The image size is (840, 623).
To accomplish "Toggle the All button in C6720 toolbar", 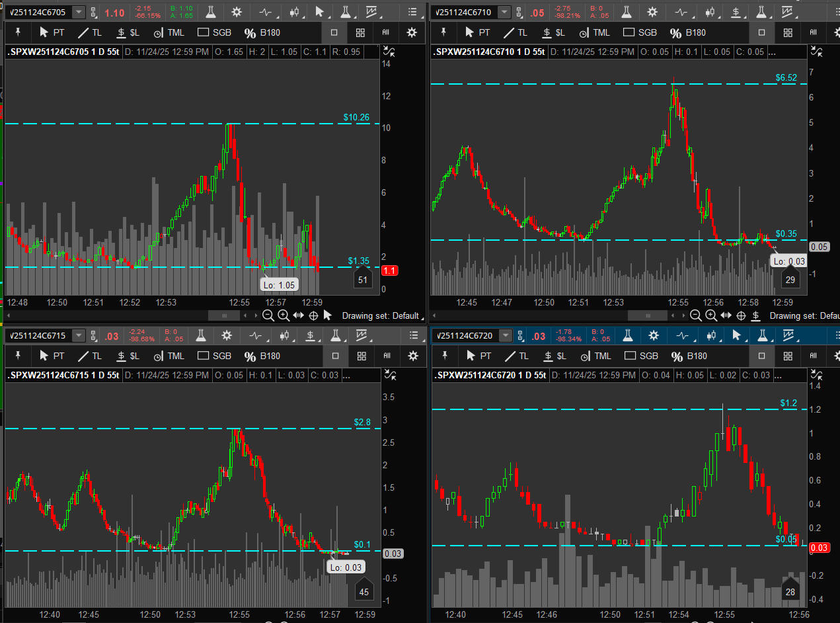I will [x=814, y=356].
